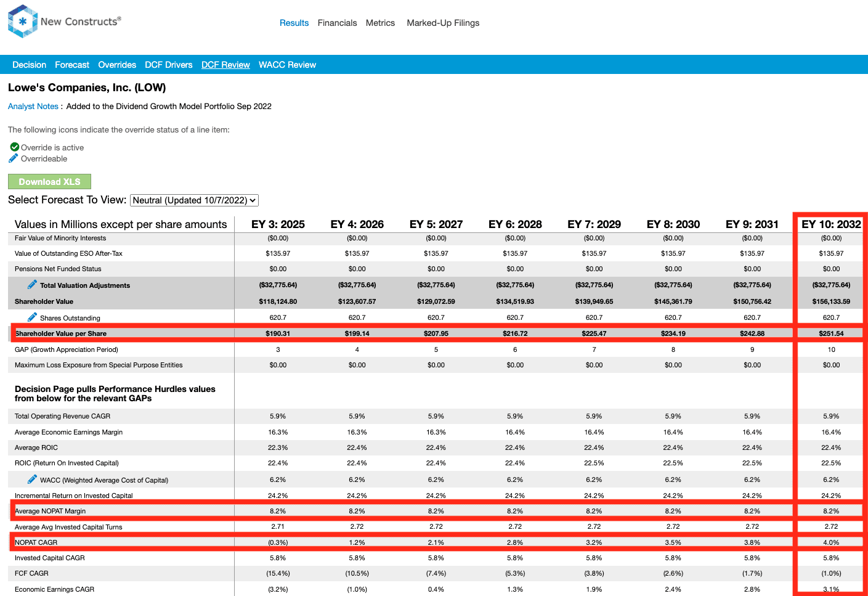This screenshot has width=868, height=596.
Task: Click the Overrideable pencil legend icon
Action: 14,158
